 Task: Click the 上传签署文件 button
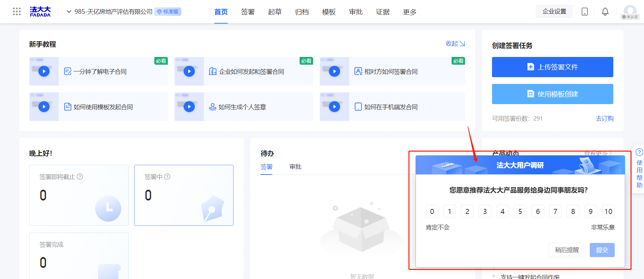552,67
